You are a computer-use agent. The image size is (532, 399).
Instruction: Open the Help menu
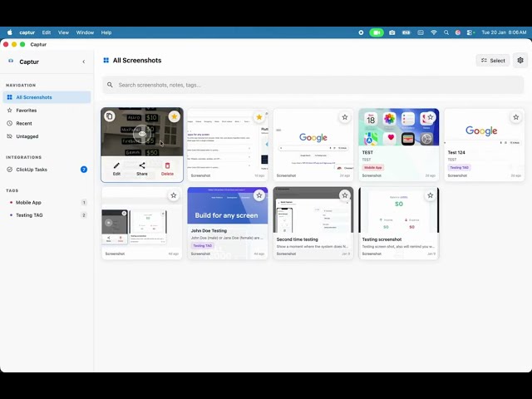(106, 32)
